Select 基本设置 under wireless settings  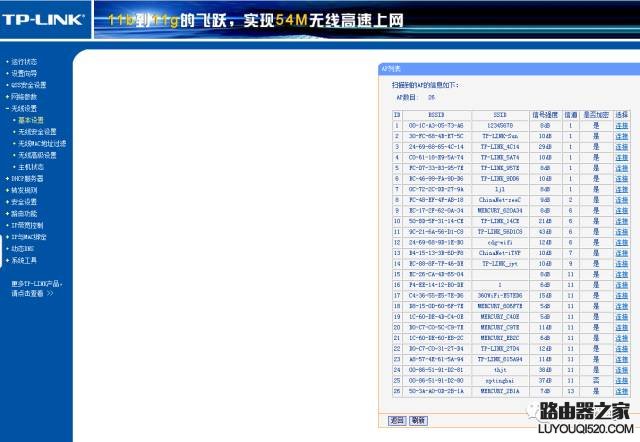pos(31,120)
